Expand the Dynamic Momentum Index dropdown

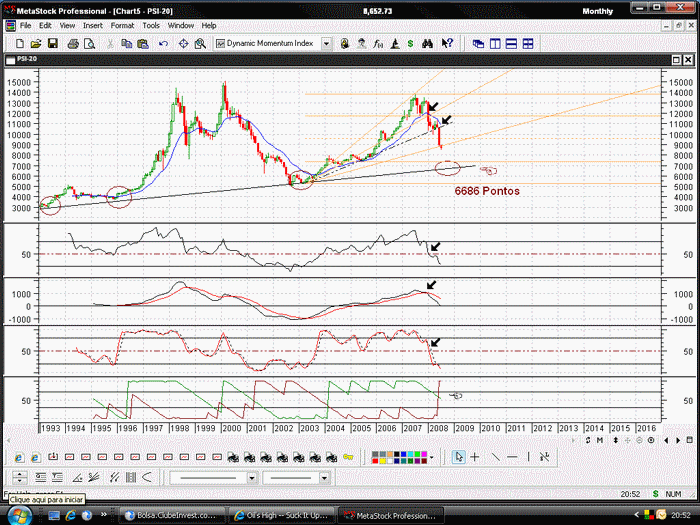[x=327, y=43]
